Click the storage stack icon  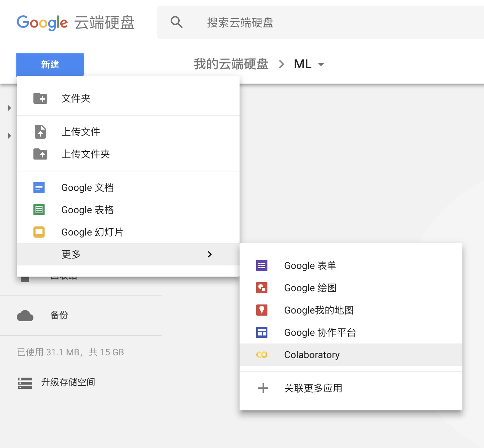point(25,383)
